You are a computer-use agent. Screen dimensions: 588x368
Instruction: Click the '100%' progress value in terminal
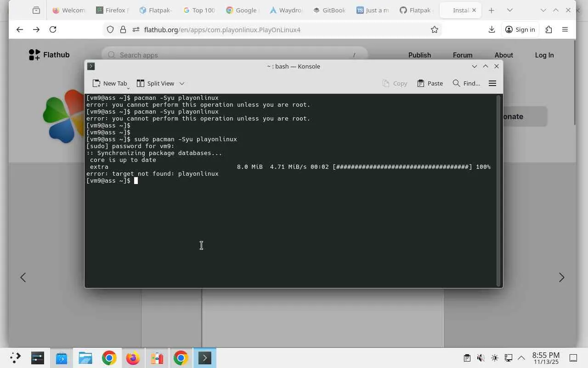[x=483, y=167]
